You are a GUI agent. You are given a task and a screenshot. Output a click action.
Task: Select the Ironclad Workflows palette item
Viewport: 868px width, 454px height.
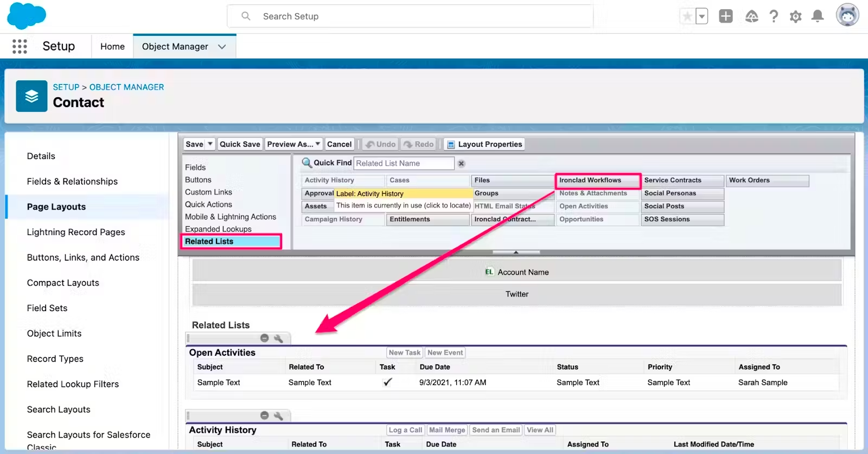coord(598,180)
